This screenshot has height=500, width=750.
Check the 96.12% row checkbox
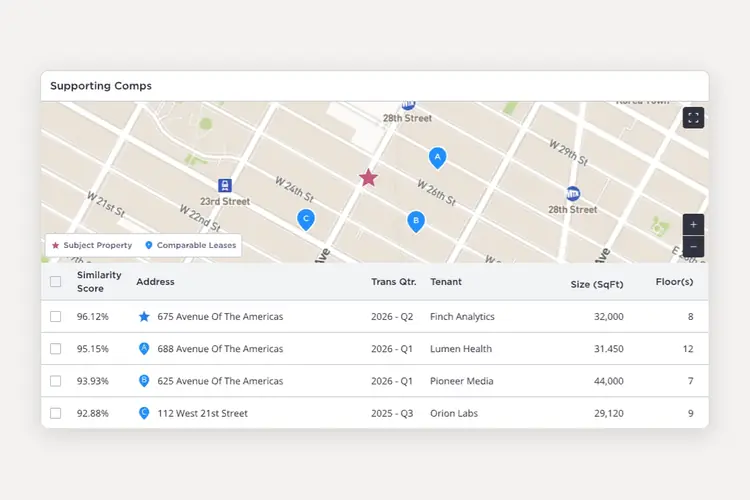pos(55,316)
